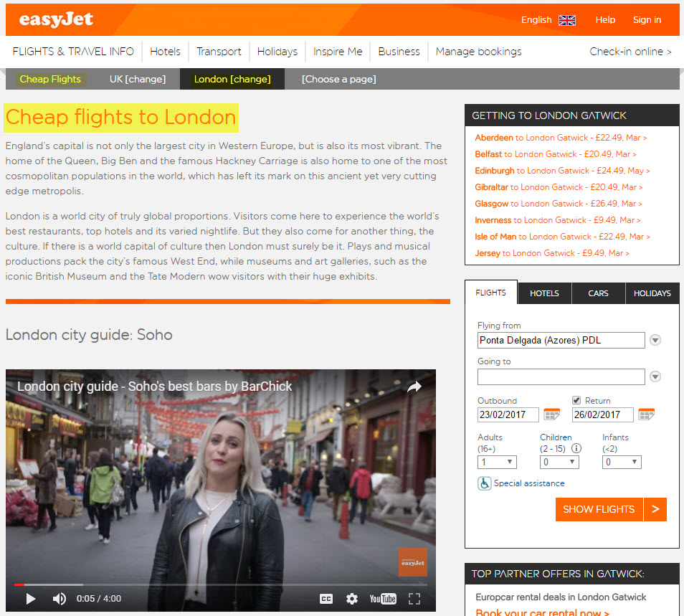This screenshot has height=616, width=684.
Task: Open the English language selector
Action: pos(536,20)
